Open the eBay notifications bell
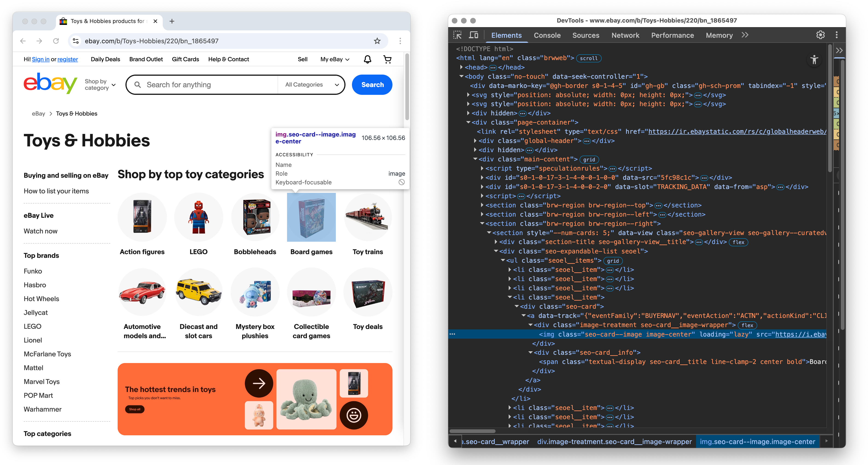 (x=367, y=59)
